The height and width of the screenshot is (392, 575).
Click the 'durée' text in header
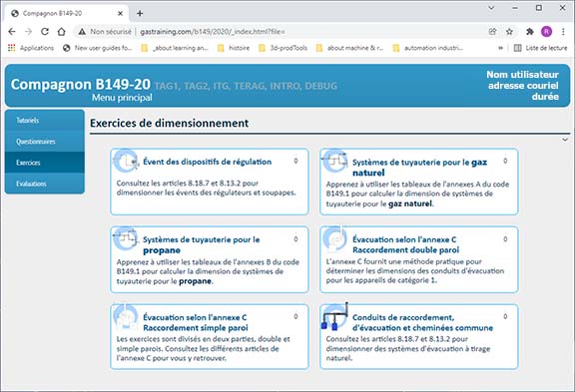click(x=545, y=97)
